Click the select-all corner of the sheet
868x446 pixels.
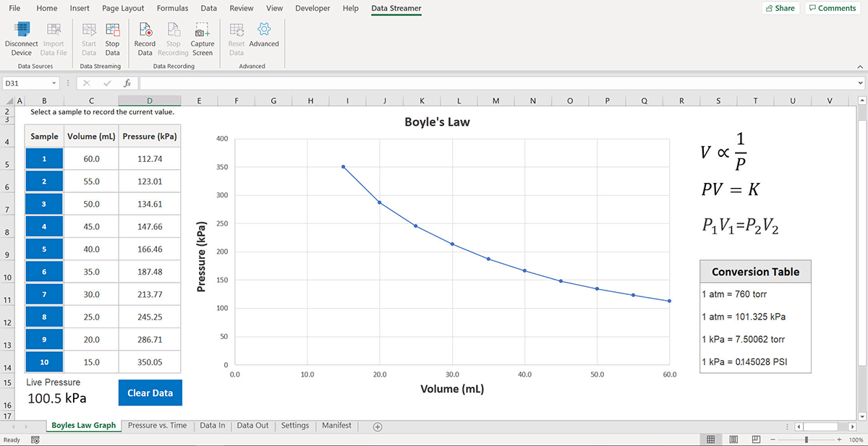[x=9, y=100]
